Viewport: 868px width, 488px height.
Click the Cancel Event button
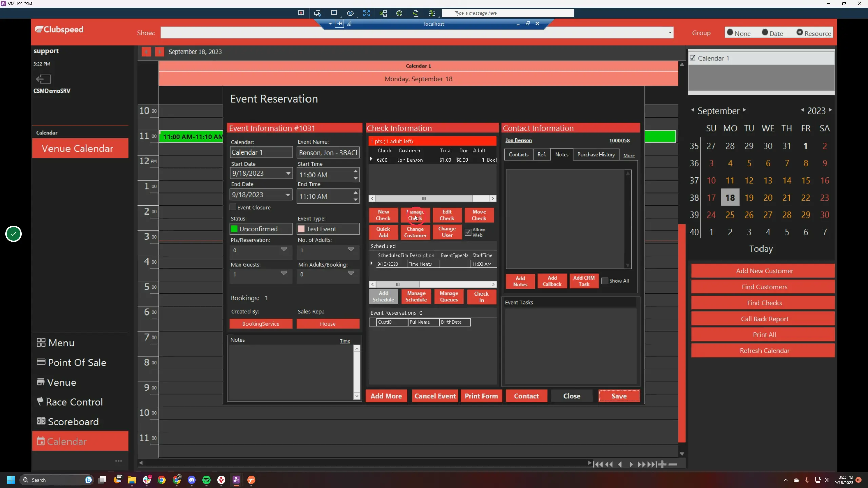[435, 396]
